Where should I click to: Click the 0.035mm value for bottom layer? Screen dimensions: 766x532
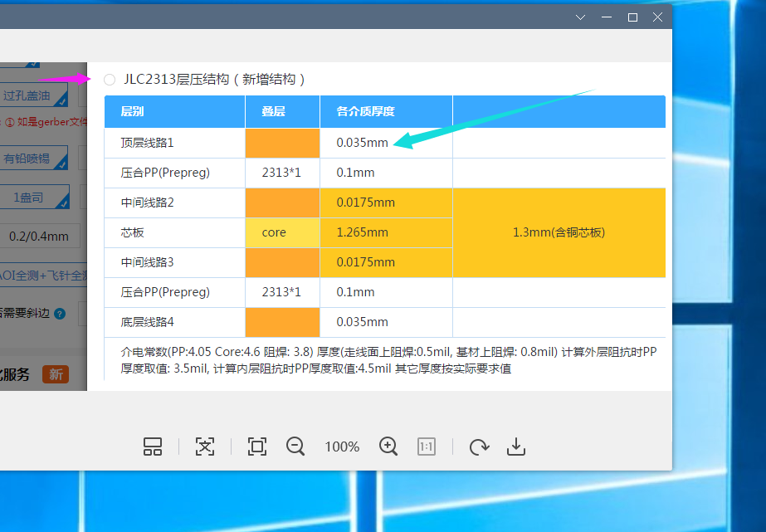coord(362,322)
